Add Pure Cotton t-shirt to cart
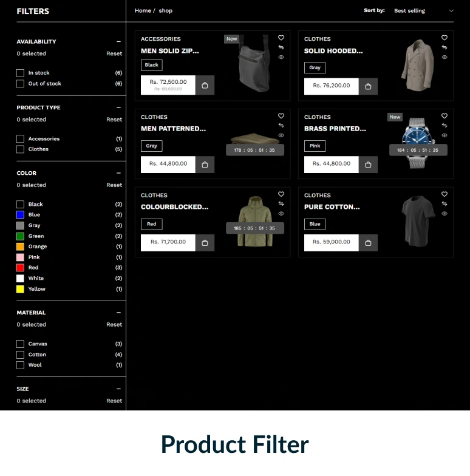Screen dimensions: 470x476 click(x=368, y=243)
